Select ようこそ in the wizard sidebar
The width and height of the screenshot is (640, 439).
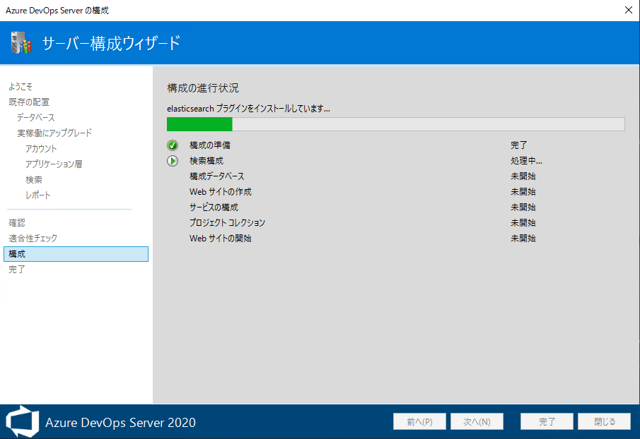coord(20,86)
